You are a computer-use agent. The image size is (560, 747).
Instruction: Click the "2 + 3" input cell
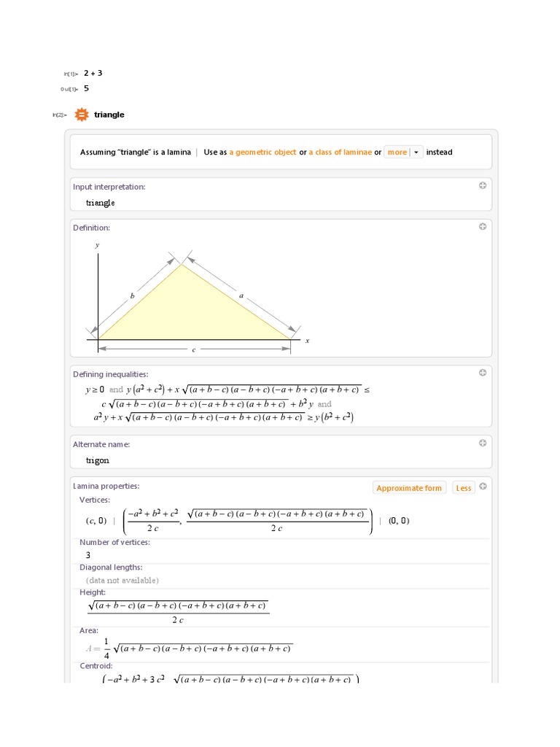pos(93,73)
